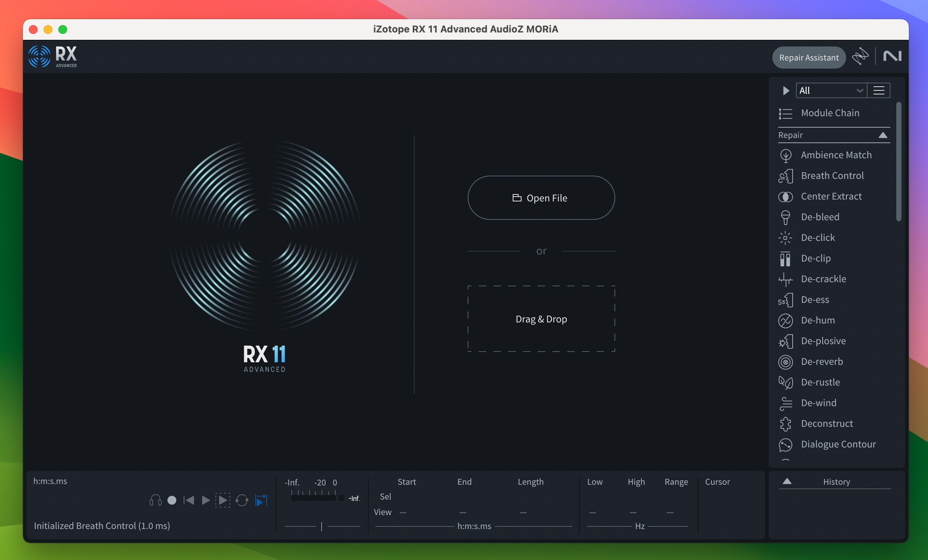Click the De-plosive repair icon
Viewport: 928px width, 560px height.
click(786, 341)
